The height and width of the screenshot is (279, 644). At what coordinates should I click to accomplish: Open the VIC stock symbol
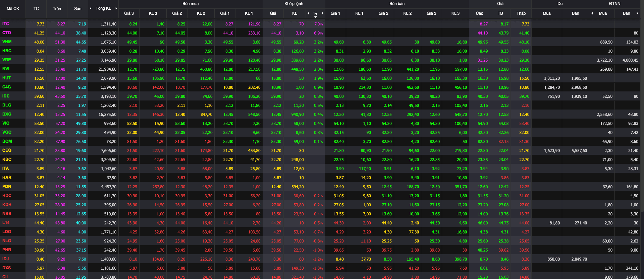[x=6, y=123]
